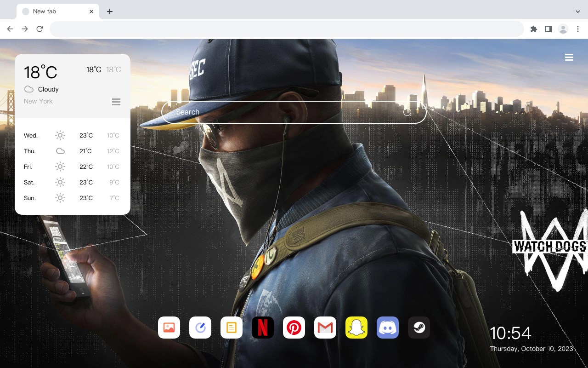
Task: Click the large 18°C current temperature
Action: 40,72
